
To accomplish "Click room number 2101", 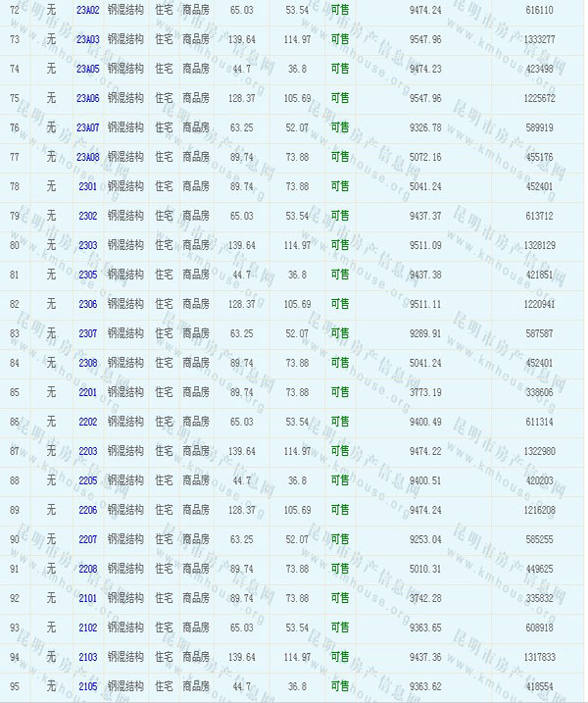I will point(87,598).
